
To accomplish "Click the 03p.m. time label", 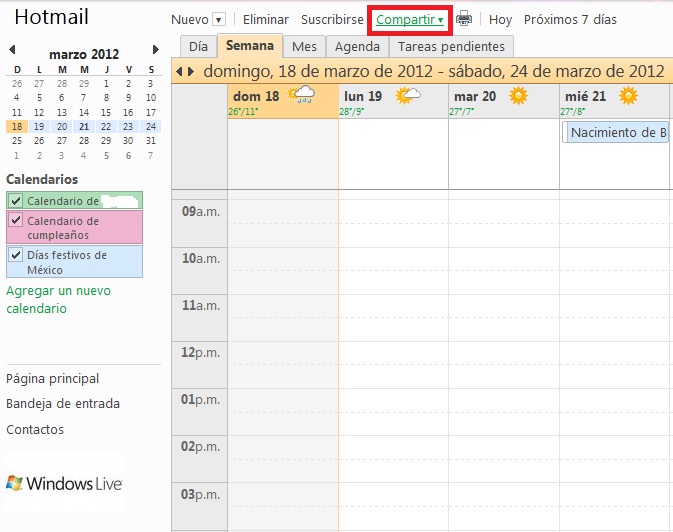I will [x=200, y=494].
